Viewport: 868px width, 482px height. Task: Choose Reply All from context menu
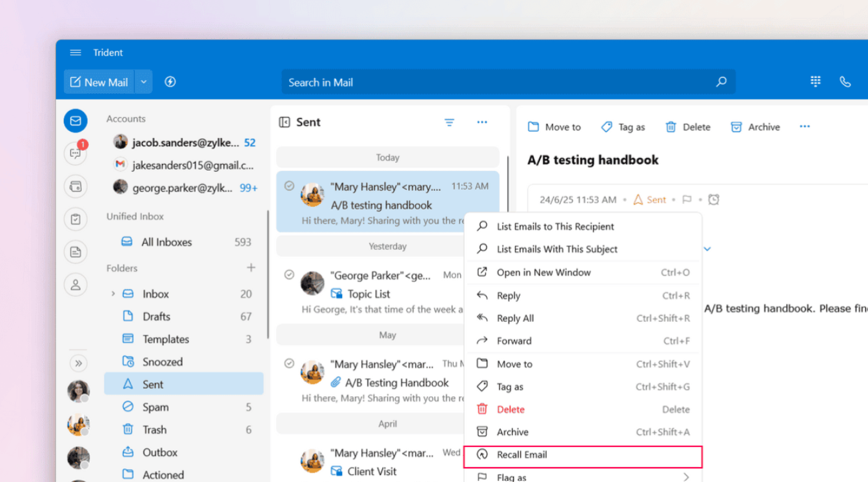click(x=583, y=318)
